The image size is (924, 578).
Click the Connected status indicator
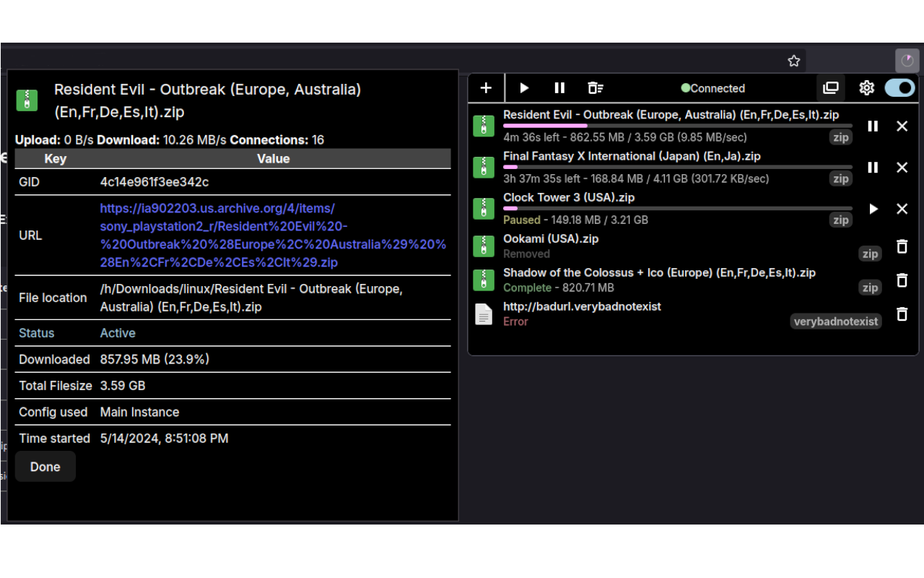click(713, 88)
